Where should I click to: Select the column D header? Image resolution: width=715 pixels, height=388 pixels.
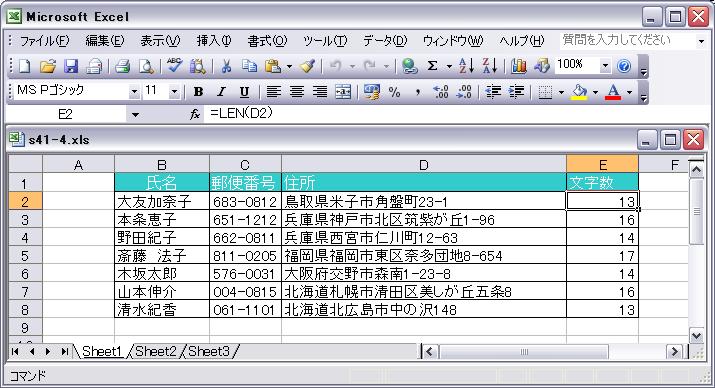(424, 165)
